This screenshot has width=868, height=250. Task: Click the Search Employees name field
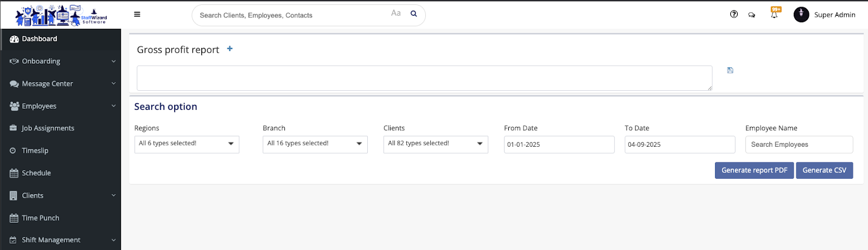pos(799,145)
